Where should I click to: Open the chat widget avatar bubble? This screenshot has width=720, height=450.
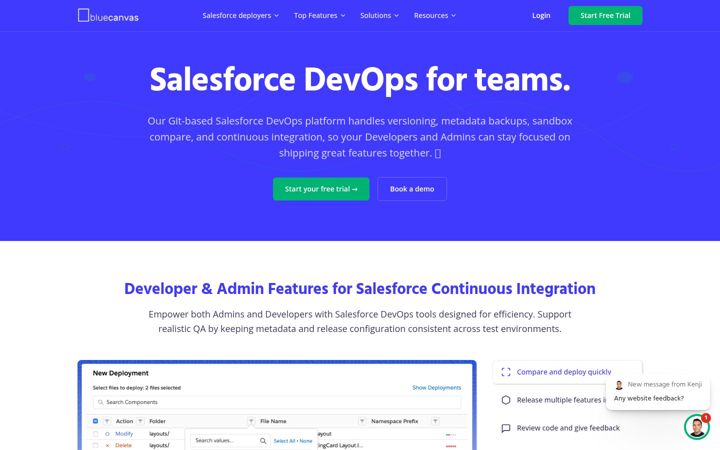(x=696, y=427)
